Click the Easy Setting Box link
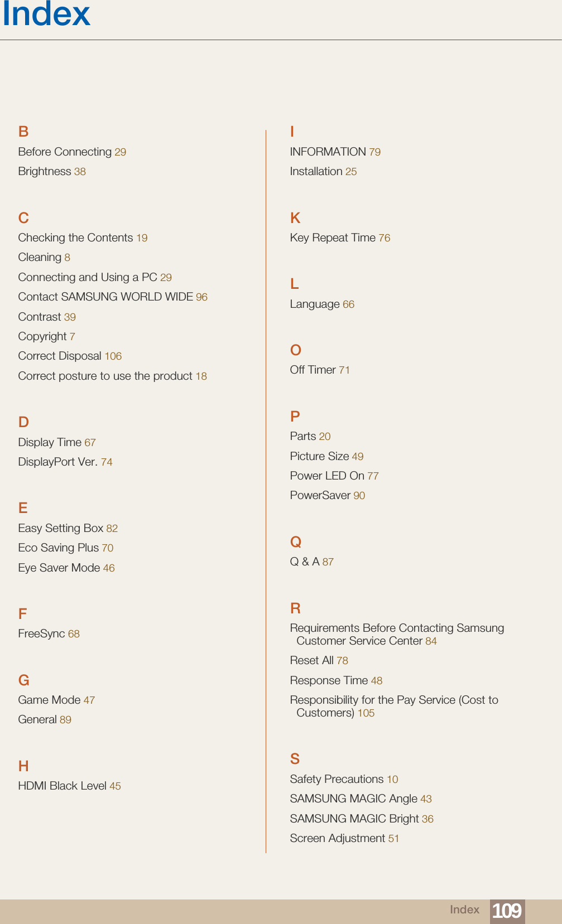 [x=68, y=529]
